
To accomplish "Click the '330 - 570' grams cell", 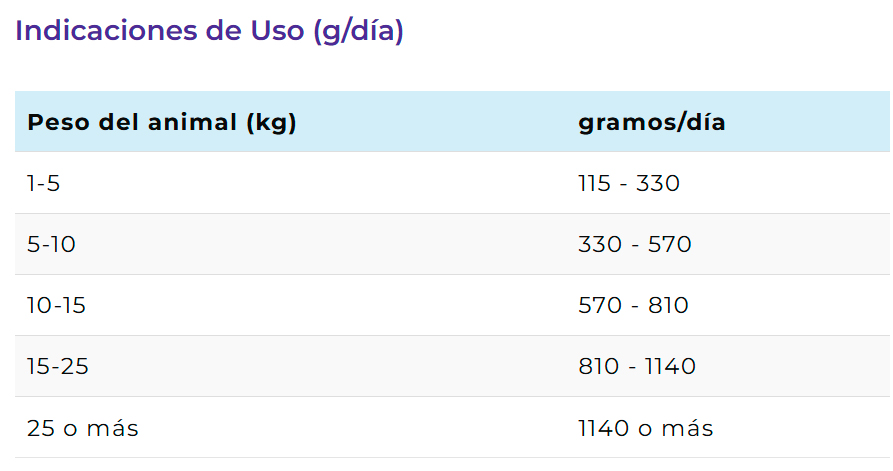I will [634, 244].
